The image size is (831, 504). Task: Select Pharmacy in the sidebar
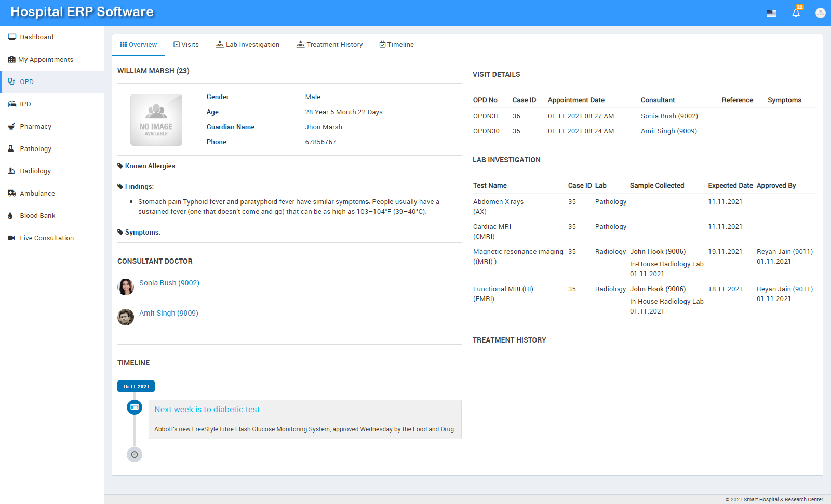[x=52, y=126]
